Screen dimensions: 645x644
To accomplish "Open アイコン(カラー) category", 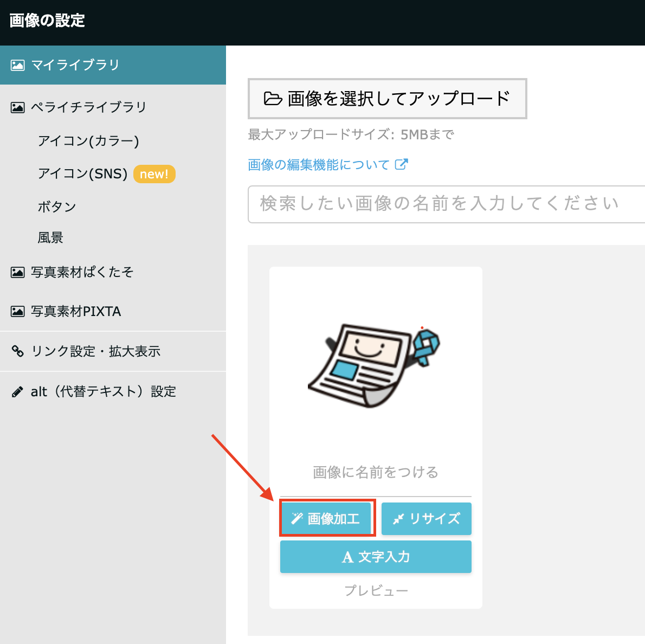I will pyautogui.click(x=88, y=141).
